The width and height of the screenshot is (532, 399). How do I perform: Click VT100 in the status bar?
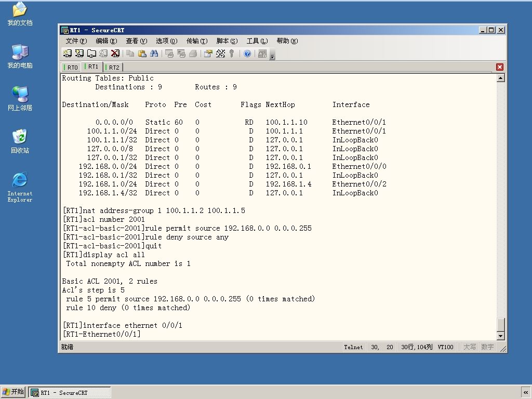pos(445,347)
